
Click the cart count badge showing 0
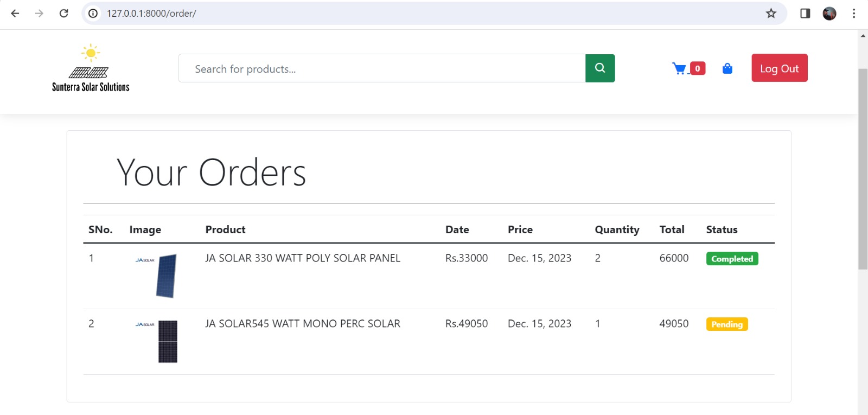click(x=698, y=68)
